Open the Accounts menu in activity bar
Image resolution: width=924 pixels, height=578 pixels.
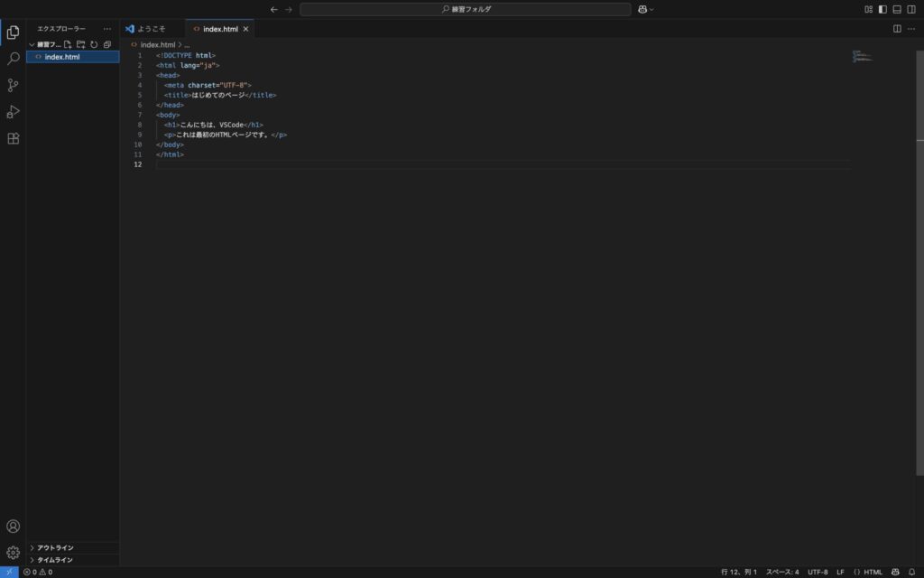[x=13, y=527]
